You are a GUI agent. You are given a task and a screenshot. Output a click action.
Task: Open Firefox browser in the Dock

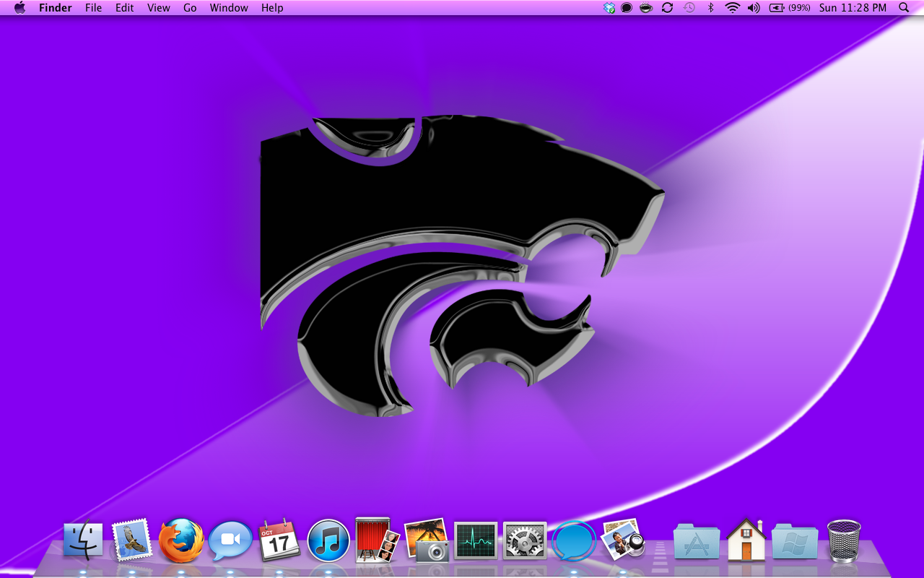point(180,540)
